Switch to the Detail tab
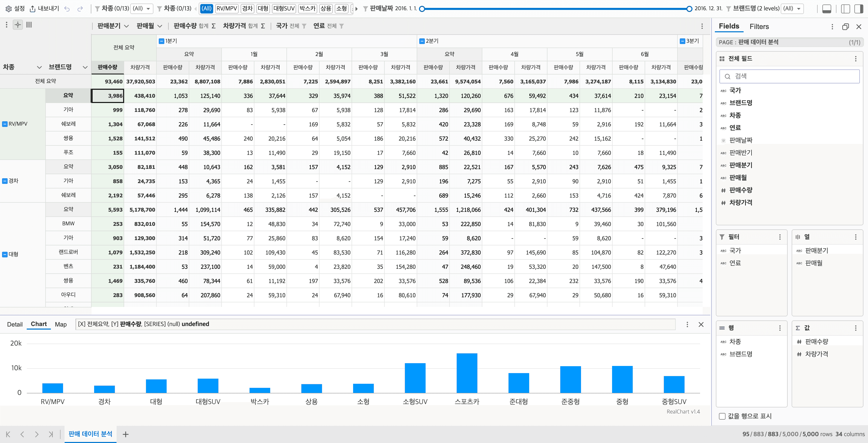This screenshot has height=443, width=868. [x=15, y=324]
